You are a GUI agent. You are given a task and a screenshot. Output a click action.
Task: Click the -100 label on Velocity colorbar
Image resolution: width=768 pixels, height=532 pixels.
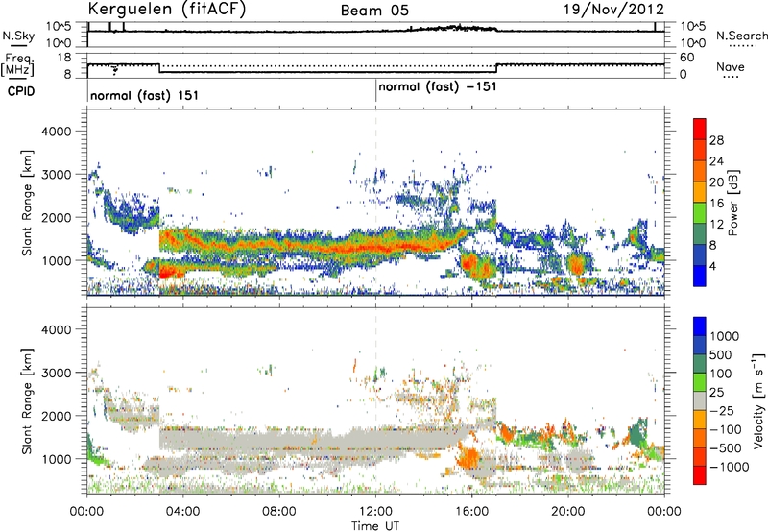pyautogui.click(x=726, y=429)
